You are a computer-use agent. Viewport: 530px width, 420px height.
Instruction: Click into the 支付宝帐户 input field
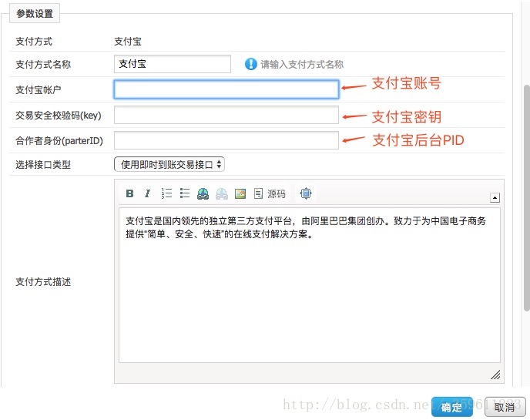[226, 89]
